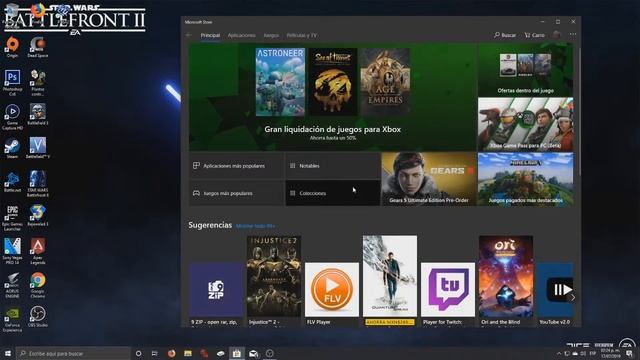640x360 pixels.
Task: Open Juegos más populares
Action: click(x=236, y=193)
